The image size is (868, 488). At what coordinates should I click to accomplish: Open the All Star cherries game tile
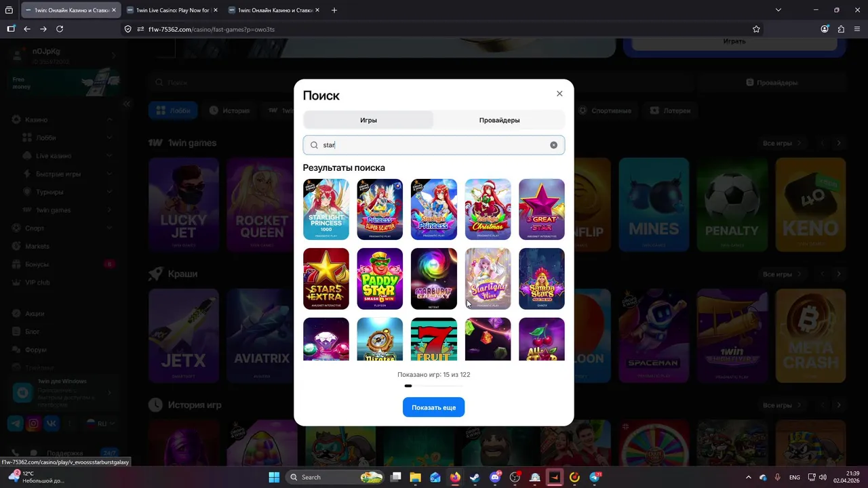(542, 339)
